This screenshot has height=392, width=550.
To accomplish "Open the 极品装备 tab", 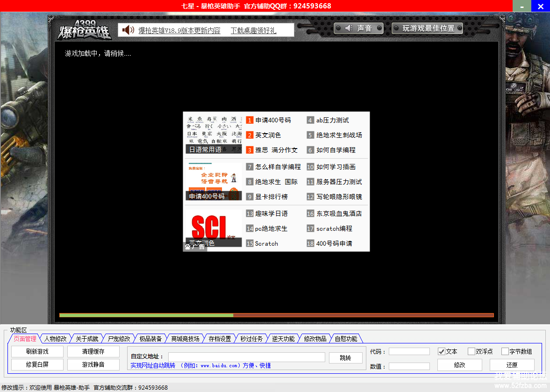I will (x=150, y=339).
